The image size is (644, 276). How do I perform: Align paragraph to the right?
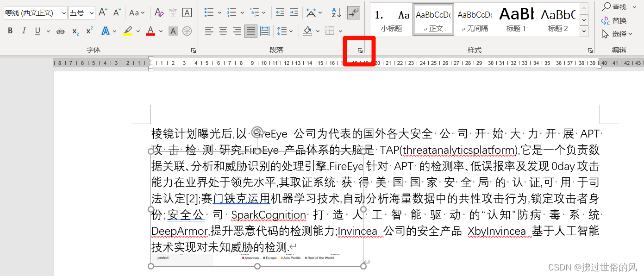pos(237,31)
